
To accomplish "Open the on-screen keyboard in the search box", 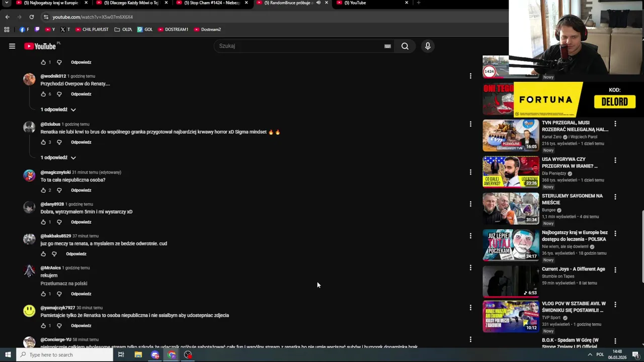I will click(387, 46).
